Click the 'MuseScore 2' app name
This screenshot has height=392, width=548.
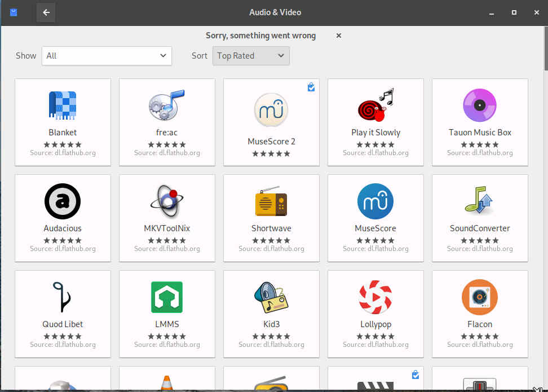(x=271, y=142)
